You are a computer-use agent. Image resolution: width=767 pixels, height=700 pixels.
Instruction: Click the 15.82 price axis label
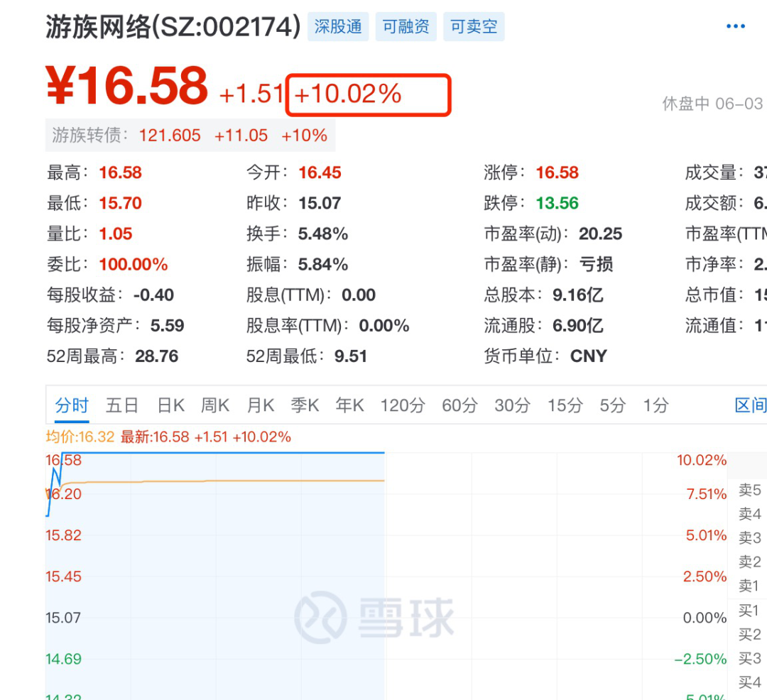click(64, 535)
